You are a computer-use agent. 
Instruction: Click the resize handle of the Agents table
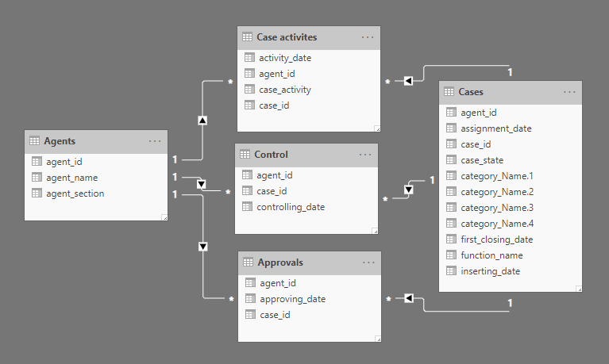(164, 218)
